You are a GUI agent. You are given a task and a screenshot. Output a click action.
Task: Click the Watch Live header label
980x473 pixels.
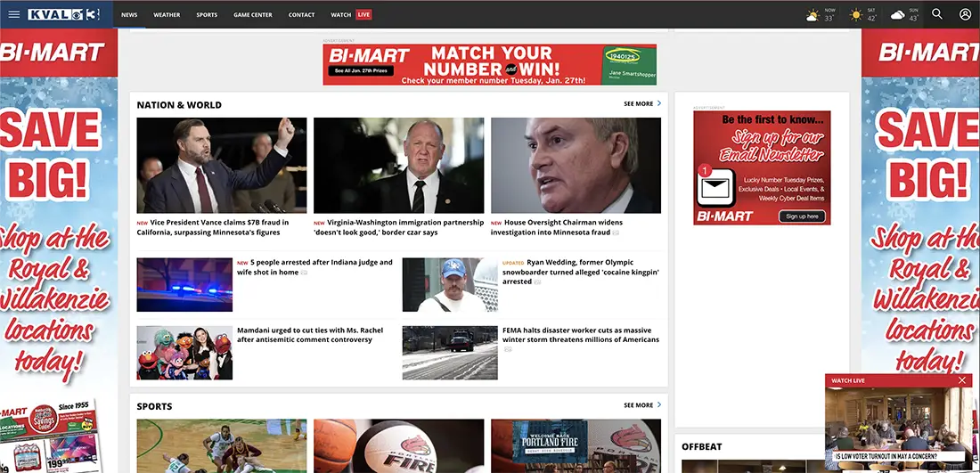[x=848, y=380]
